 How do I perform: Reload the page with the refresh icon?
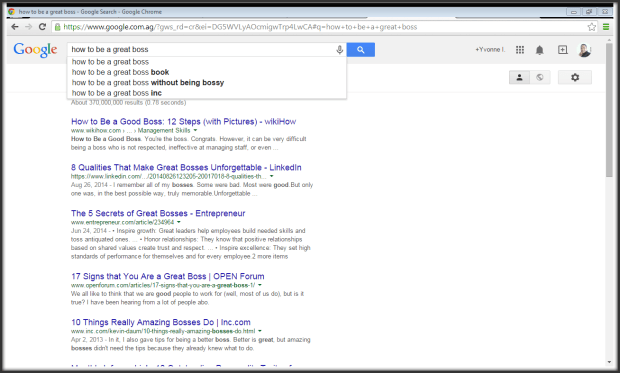pyautogui.click(x=42, y=27)
